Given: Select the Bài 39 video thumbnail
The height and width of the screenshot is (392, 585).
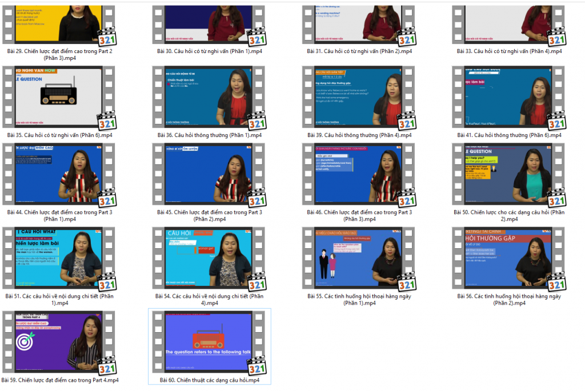Looking at the screenshot, I should [359, 96].
